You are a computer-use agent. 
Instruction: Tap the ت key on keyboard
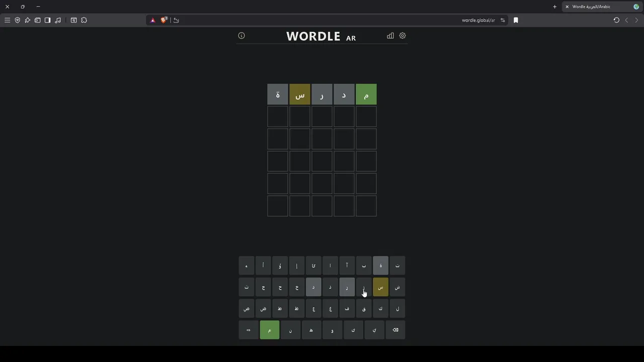tap(397, 265)
